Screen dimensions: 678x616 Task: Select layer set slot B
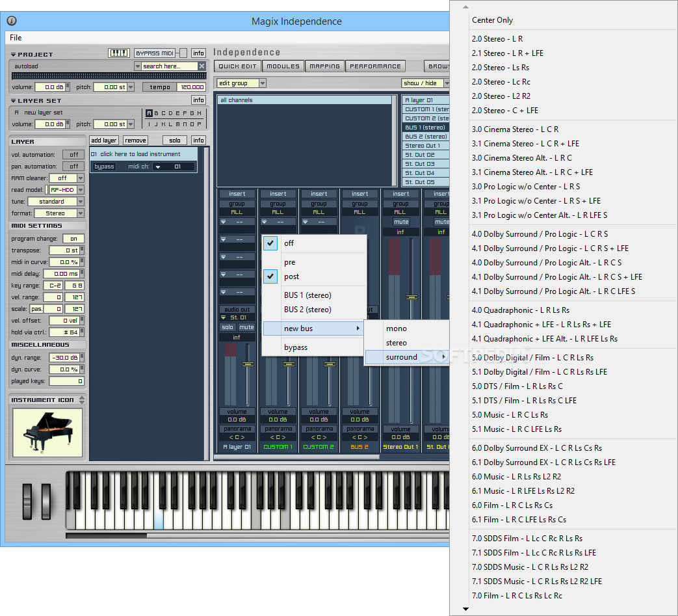coord(157,113)
